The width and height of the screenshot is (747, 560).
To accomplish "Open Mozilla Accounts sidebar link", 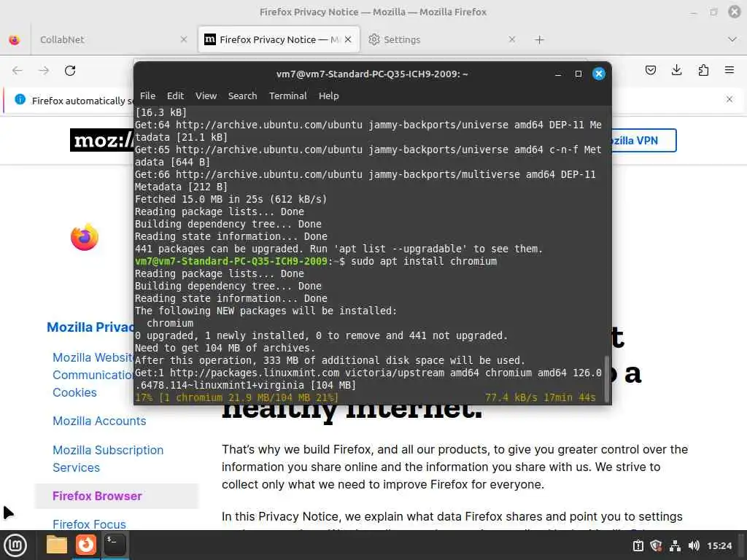I will [x=99, y=421].
